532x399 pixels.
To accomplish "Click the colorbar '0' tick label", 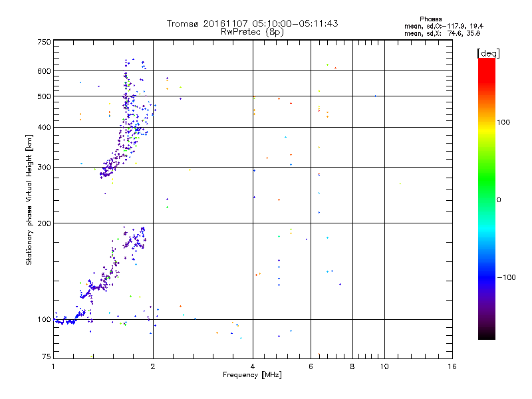I will [498, 200].
